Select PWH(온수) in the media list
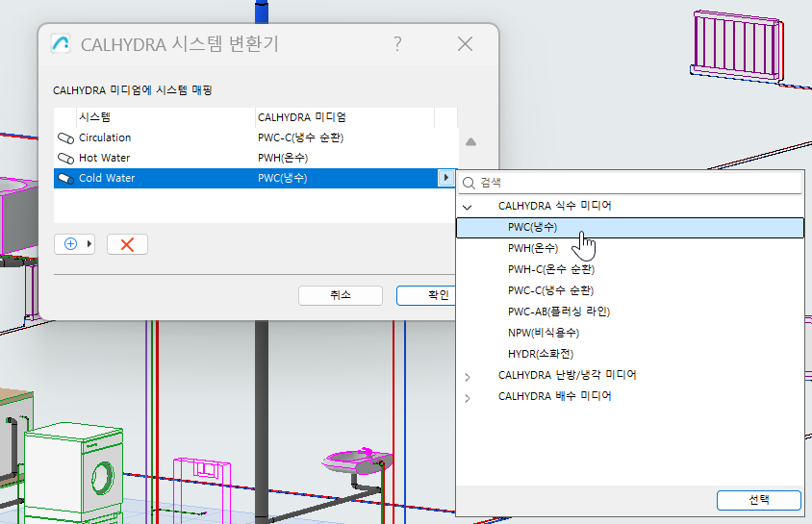 [x=630, y=248]
